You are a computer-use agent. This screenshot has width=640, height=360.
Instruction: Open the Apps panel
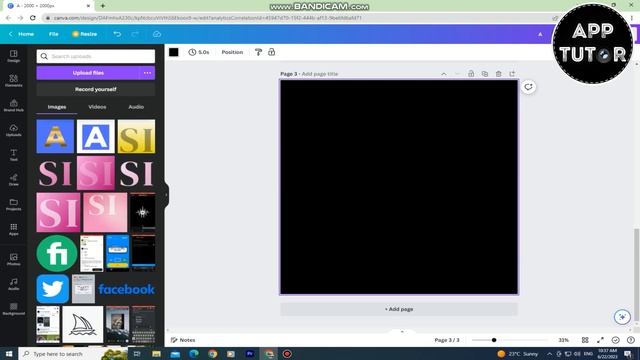(13, 229)
